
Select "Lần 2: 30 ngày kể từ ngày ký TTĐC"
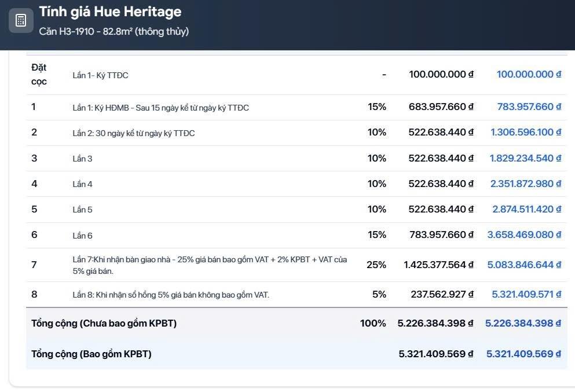133,133
